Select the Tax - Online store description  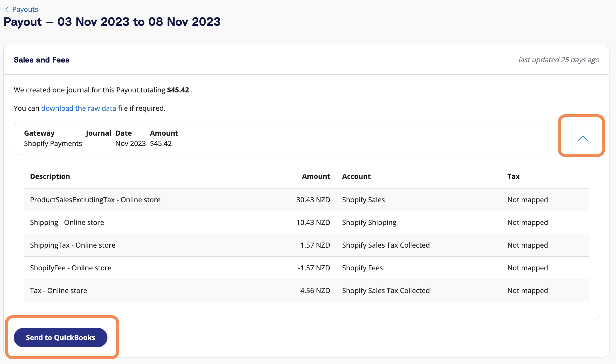pos(59,291)
